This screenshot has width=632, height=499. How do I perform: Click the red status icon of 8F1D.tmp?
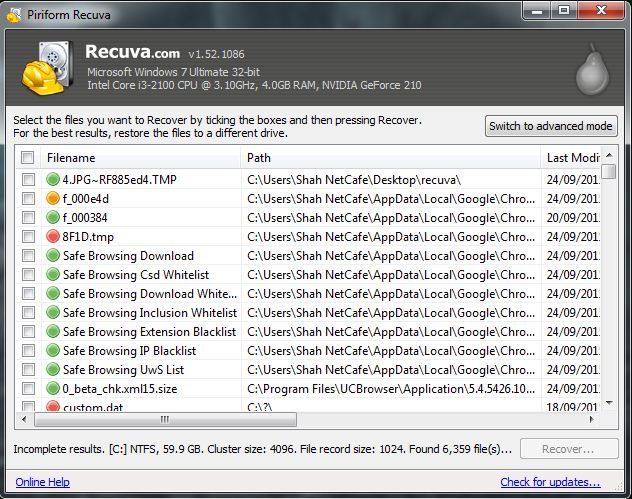(53, 236)
